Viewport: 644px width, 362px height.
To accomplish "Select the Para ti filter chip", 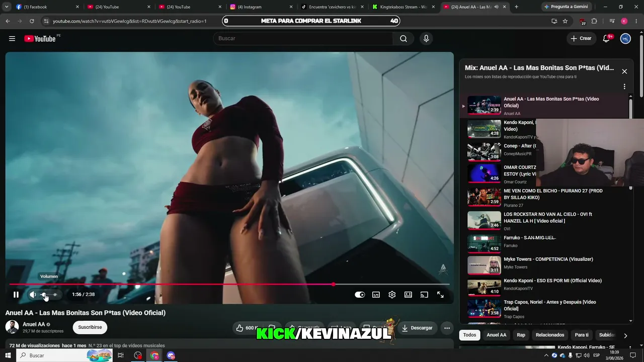I will [x=582, y=335].
